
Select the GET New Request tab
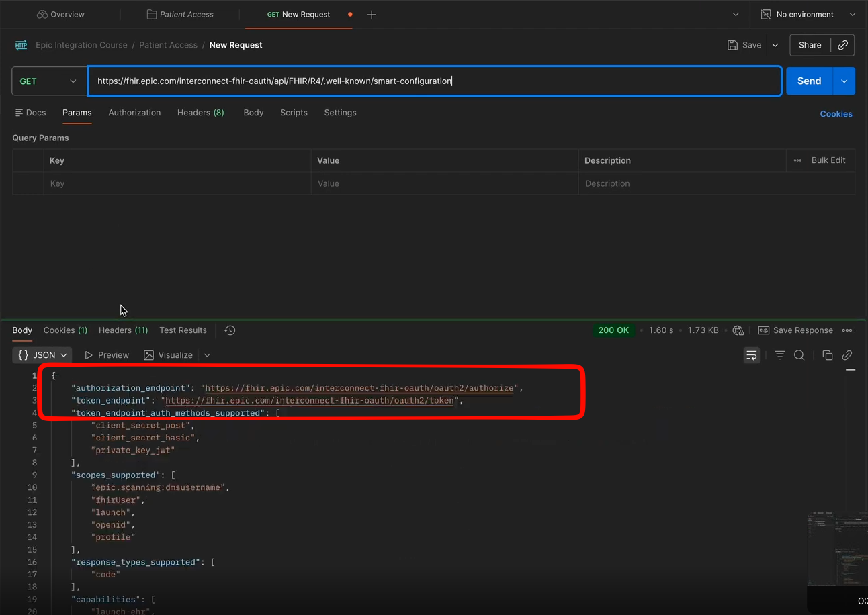(x=298, y=14)
